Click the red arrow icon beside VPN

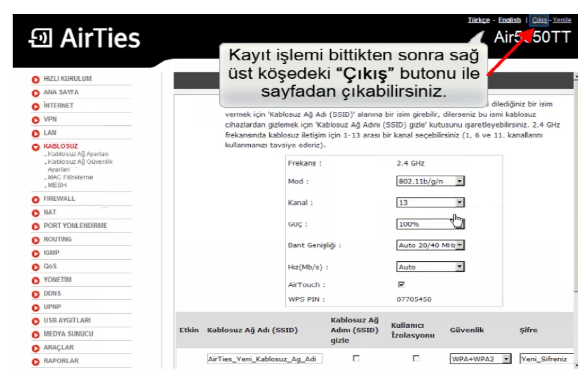click(x=36, y=120)
